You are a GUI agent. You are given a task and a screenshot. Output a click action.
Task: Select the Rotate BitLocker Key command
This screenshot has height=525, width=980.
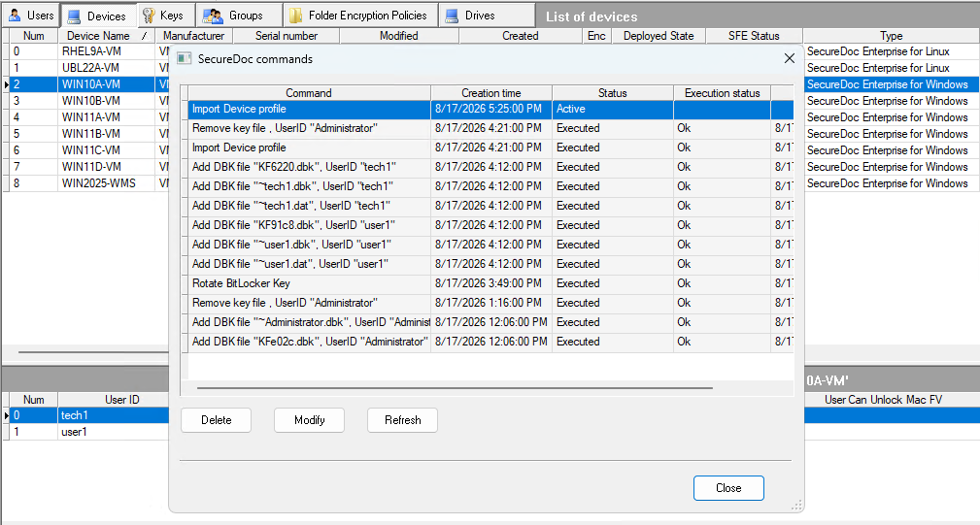(490, 282)
